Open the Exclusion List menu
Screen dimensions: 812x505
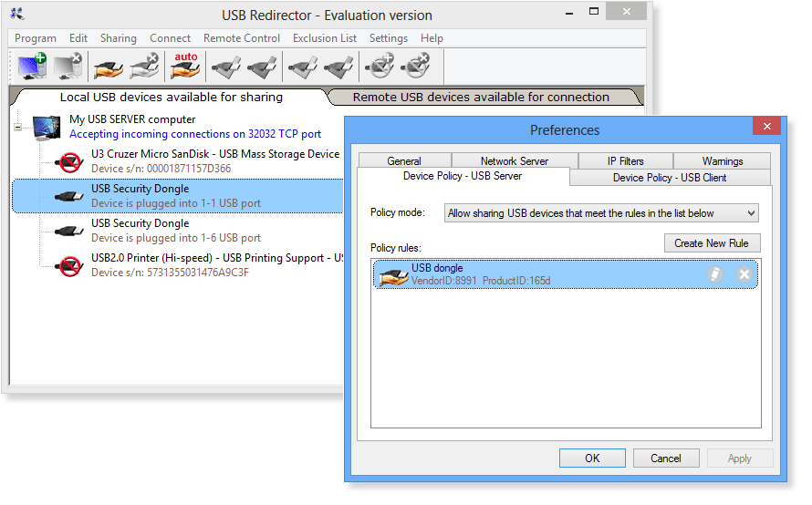325,38
